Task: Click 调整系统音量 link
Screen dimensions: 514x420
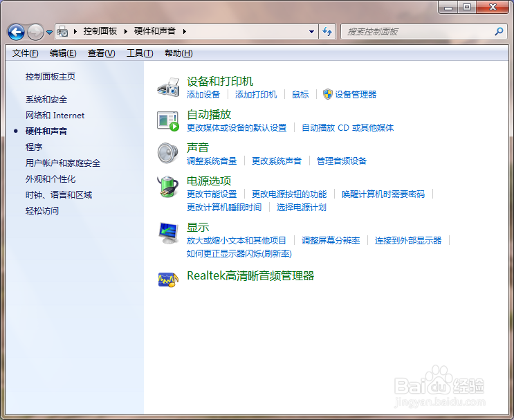Action: point(212,161)
